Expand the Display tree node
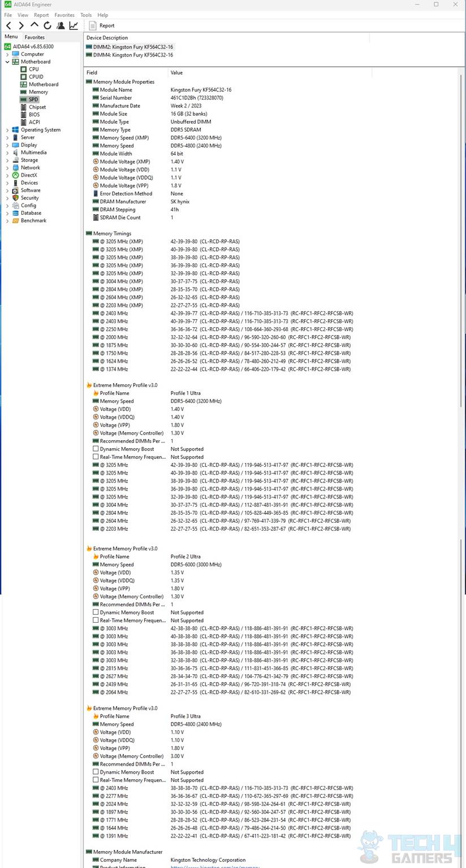The height and width of the screenshot is (868, 466). (x=7, y=145)
